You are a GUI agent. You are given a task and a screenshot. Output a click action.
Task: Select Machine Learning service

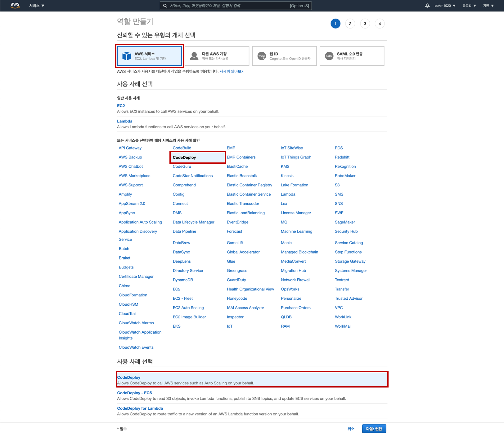point(296,232)
